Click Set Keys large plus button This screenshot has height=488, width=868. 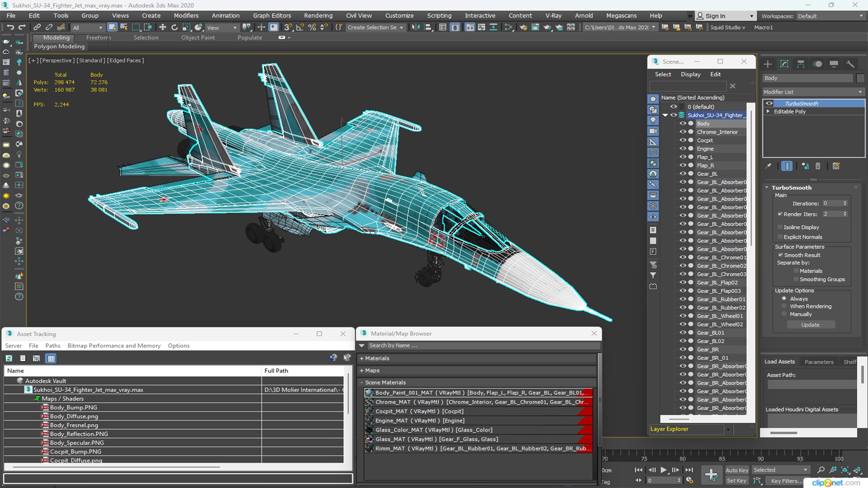711,475
